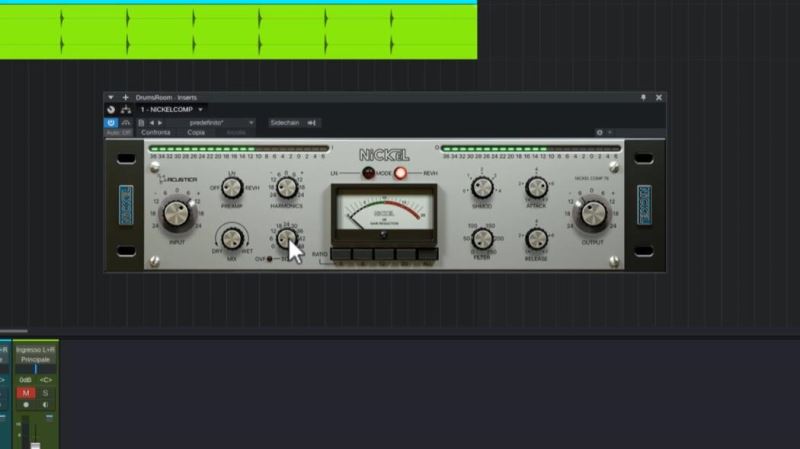
Task: Click the ATTACK knob
Action: point(536,188)
